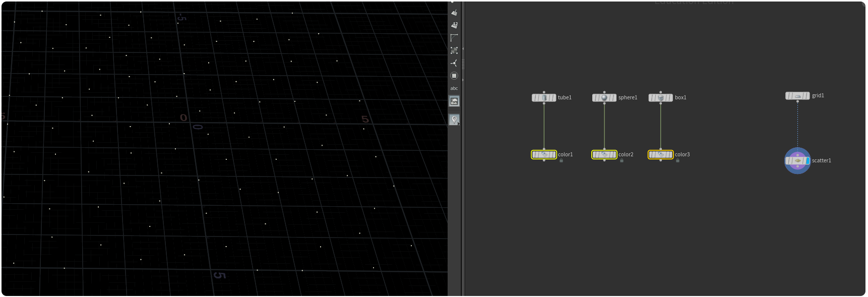Toggle the blue display flag on scatter1
The height and width of the screenshot is (297, 868).
point(807,161)
